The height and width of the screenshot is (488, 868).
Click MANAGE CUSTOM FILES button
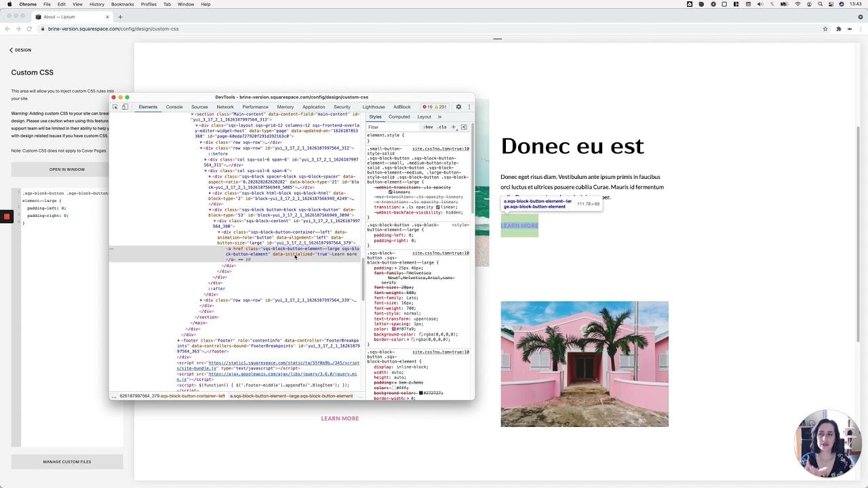(x=67, y=462)
